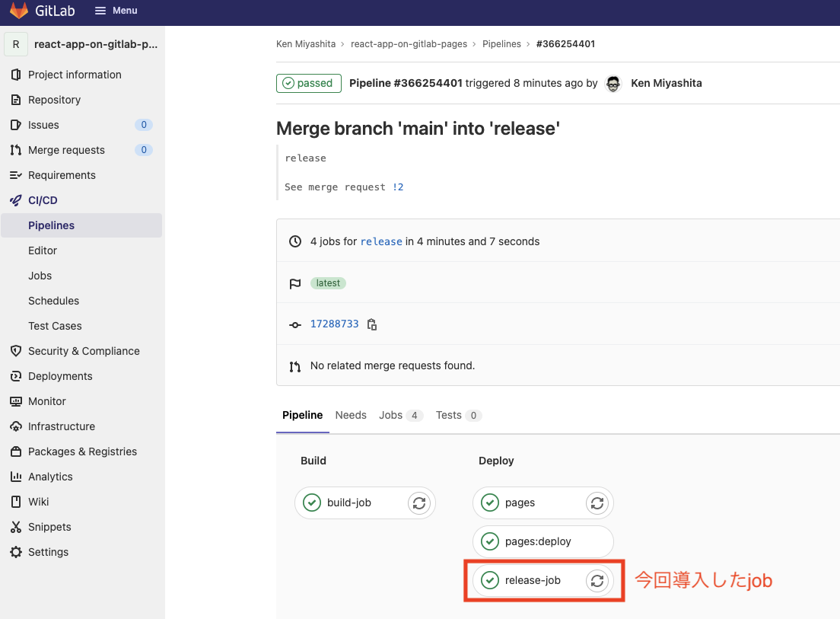Image resolution: width=840 pixels, height=619 pixels.
Task: Copy commit SHA with the clipboard icon
Action: point(372,324)
